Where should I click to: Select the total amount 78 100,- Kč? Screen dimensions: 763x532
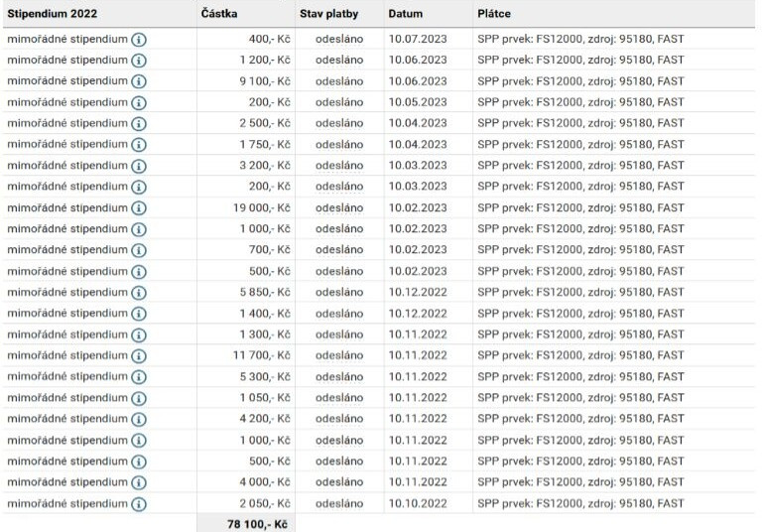pos(257,524)
